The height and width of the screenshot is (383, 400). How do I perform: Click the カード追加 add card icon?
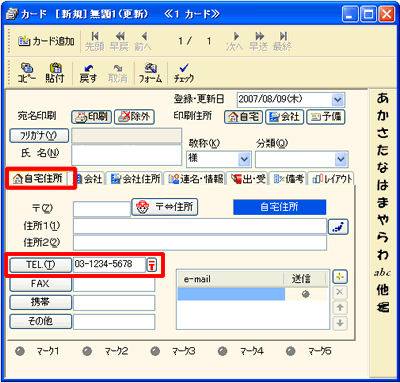click(x=24, y=41)
